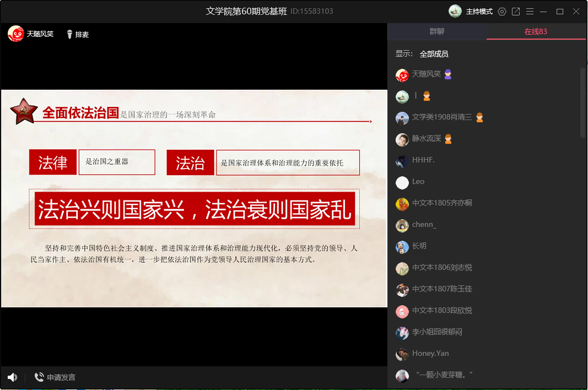Open the hamburger menu in title bar
Image resolution: width=588 pixels, height=390 pixels.
point(530,12)
